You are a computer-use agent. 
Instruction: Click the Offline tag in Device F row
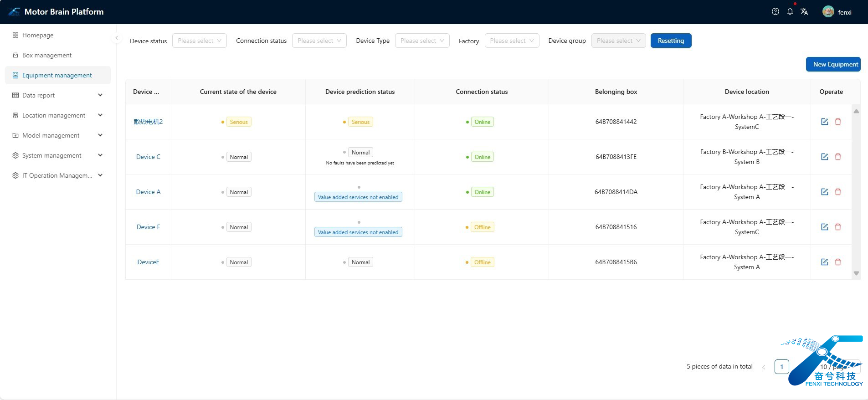pos(483,227)
